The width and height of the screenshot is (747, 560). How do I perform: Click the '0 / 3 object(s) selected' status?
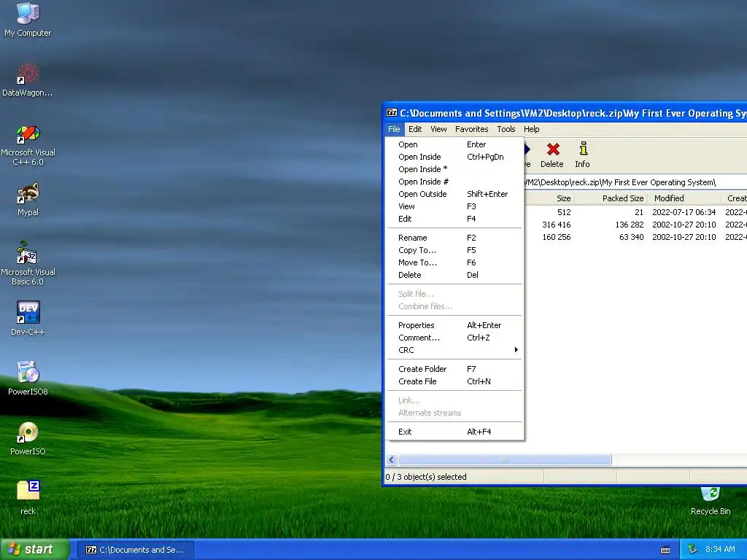pos(426,477)
